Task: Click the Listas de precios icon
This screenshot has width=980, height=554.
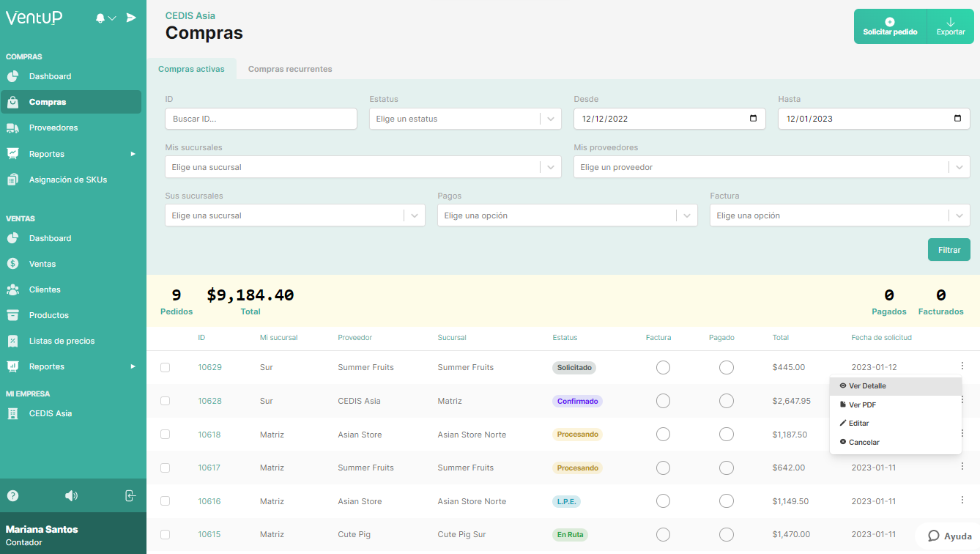Action: [x=12, y=341]
